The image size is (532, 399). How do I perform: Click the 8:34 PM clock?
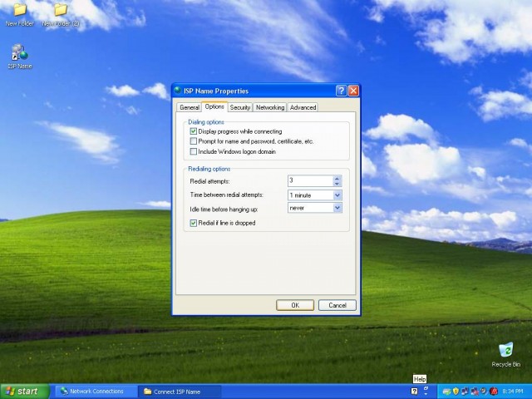coord(513,392)
